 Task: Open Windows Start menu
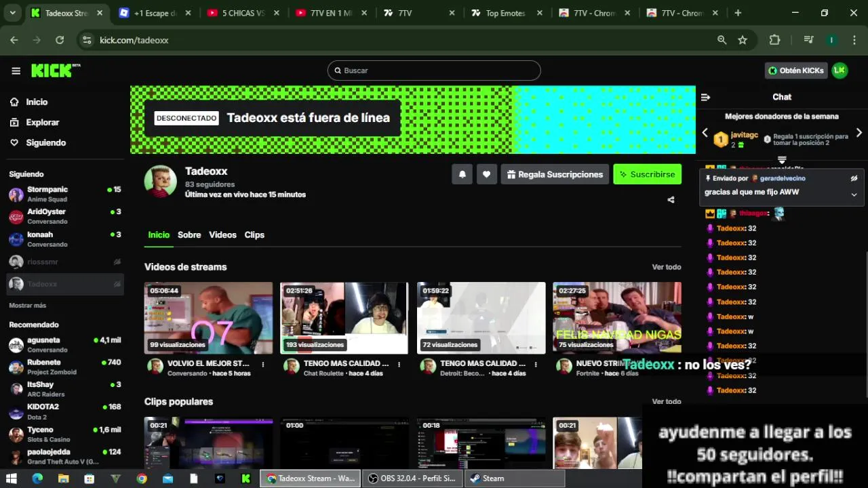[x=12, y=479]
